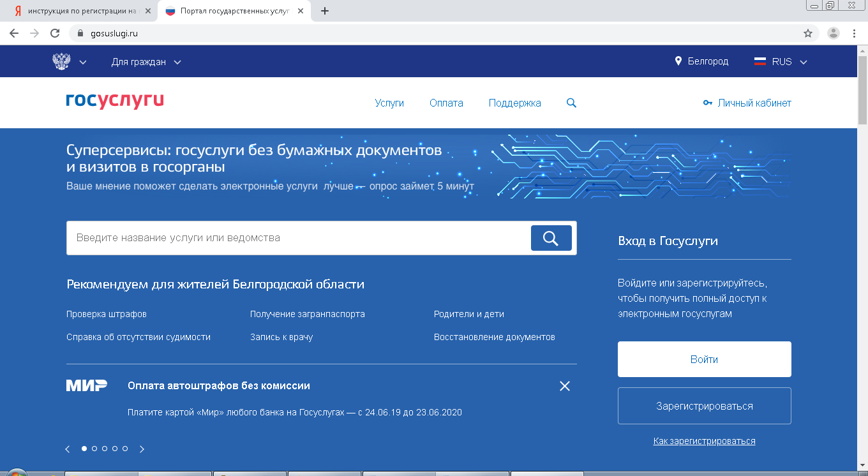Click text Вход в Госуслуги
The width and height of the screenshot is (868, 476).
tap(668, 241)
